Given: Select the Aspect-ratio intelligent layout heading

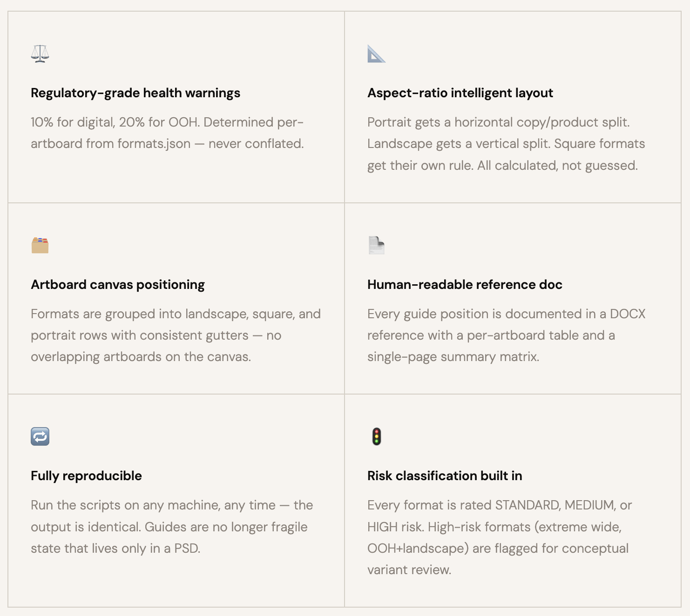Looking at the screenshot, I should click(x=460, y=93).
